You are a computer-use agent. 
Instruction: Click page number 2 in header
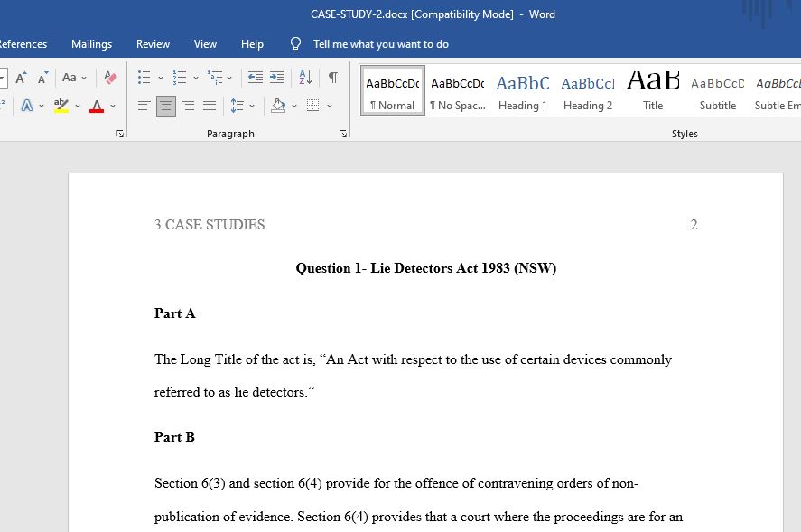point(694,225)
